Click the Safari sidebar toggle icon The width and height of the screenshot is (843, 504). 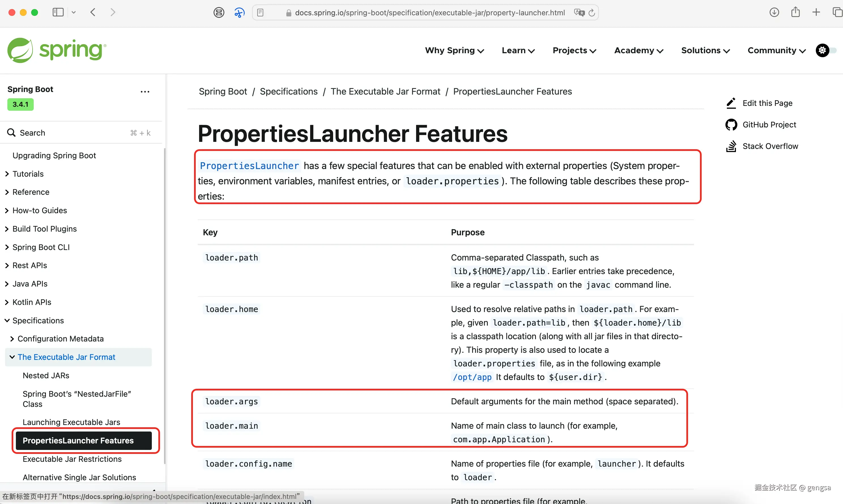point(58,12)
